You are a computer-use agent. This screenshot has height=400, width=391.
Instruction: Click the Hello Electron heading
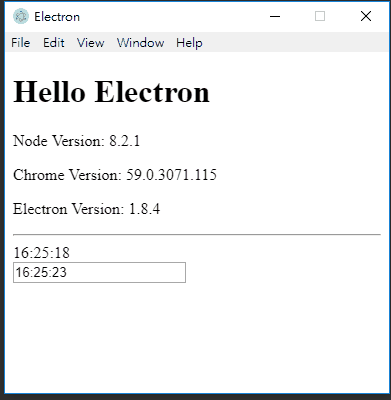[x=111, y=92]
